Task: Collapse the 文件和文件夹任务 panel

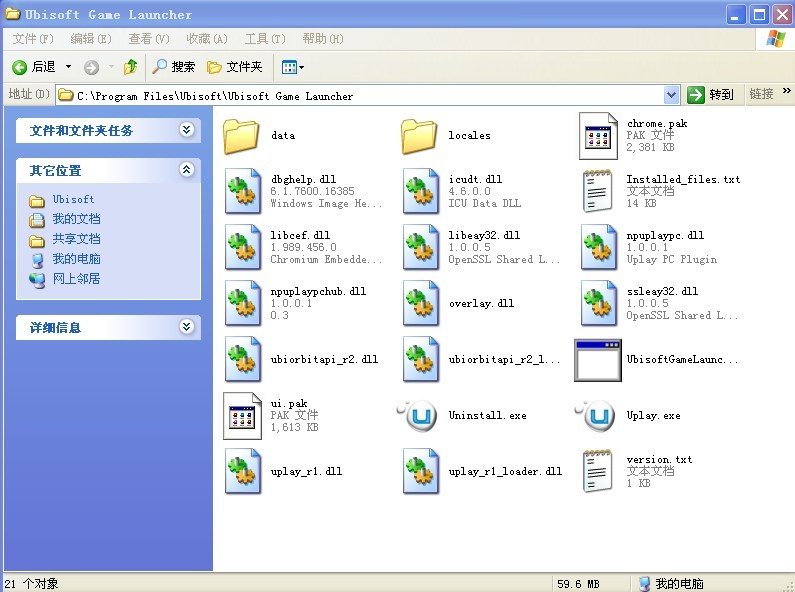Action: click(x=186, y=130)
